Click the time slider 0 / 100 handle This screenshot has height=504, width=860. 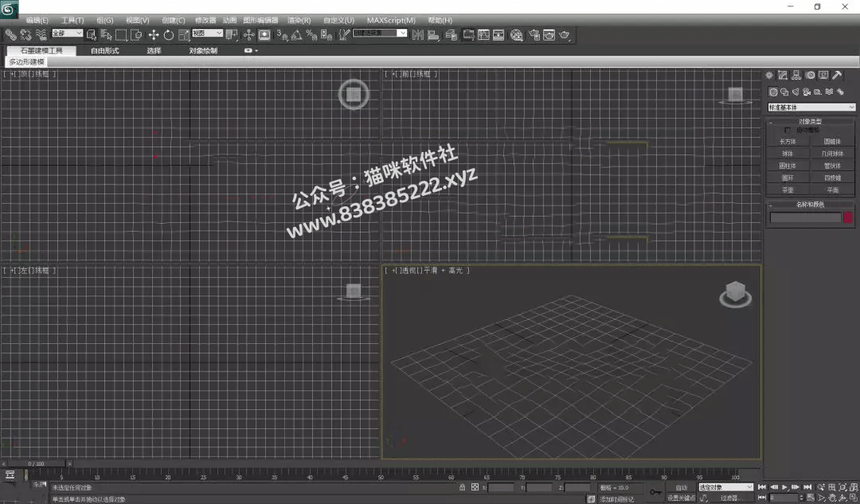[37, 463]
